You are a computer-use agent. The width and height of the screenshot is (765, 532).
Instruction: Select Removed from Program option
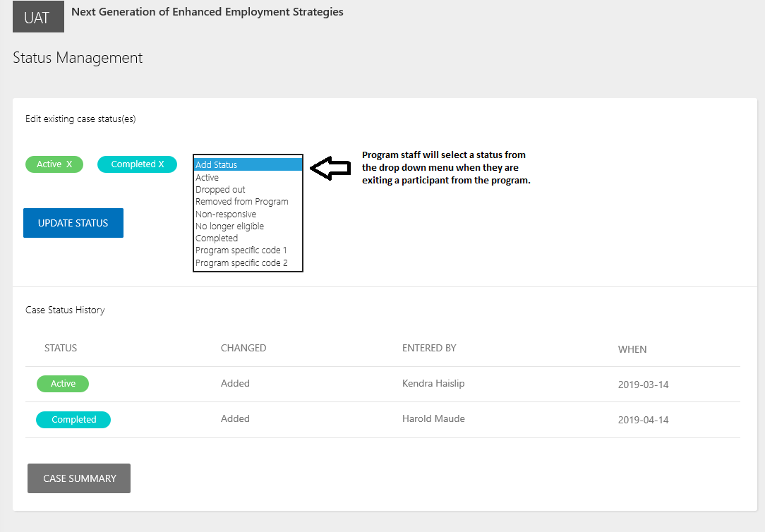[x=241, y=202]
